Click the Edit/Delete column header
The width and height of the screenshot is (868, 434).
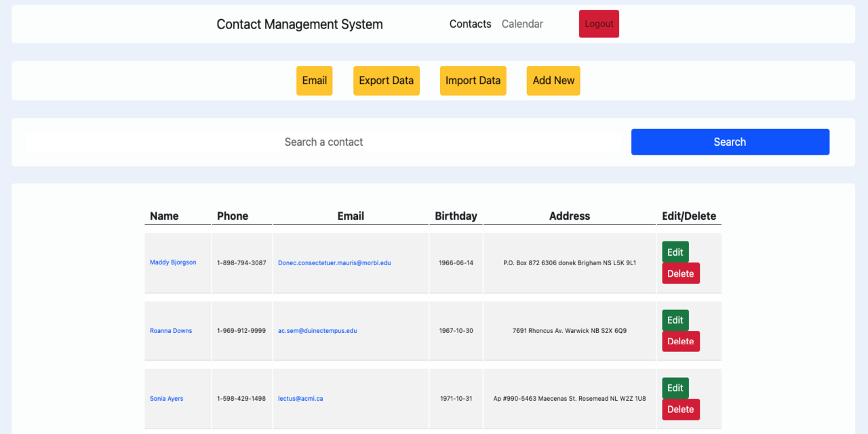(x=689, y=216)
